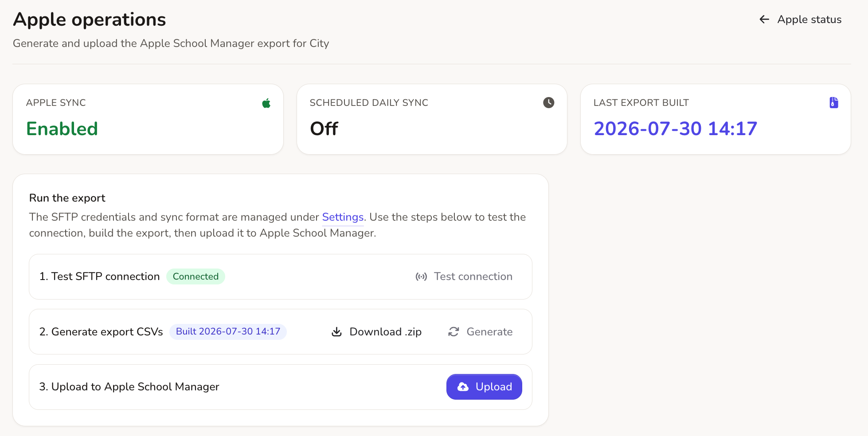Click the large 2026-07-30 14:17 timestamp

pyautogui.click(x=676, y=129)
